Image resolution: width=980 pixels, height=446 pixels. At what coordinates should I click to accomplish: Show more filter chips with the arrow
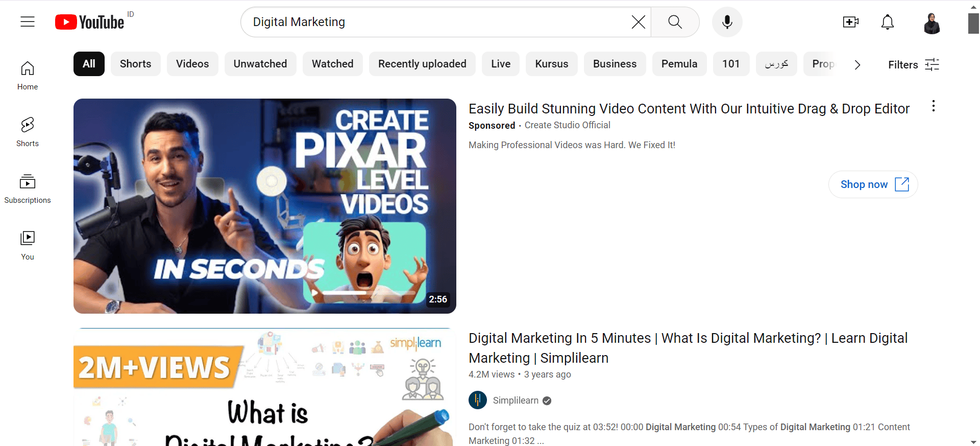point(857,64)
